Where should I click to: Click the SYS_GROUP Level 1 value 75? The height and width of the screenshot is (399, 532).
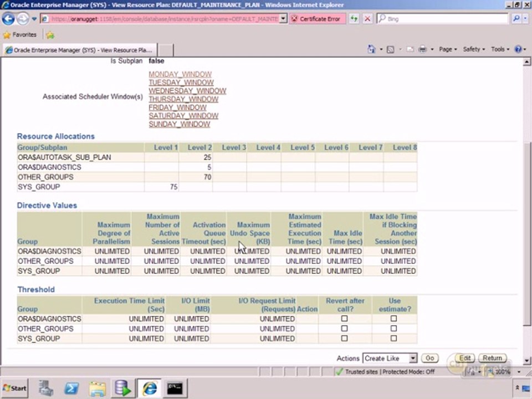tap(173, 187)
